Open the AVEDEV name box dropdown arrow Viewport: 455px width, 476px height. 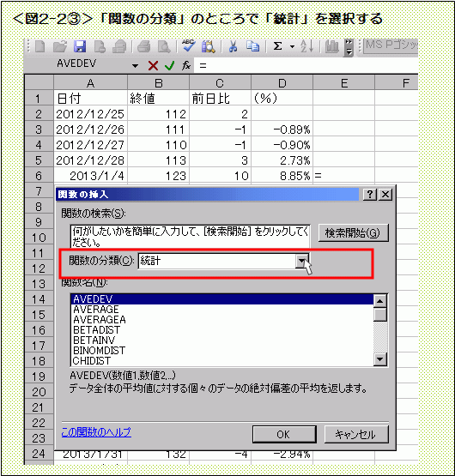pyautogui.click(x=136, y=65)
